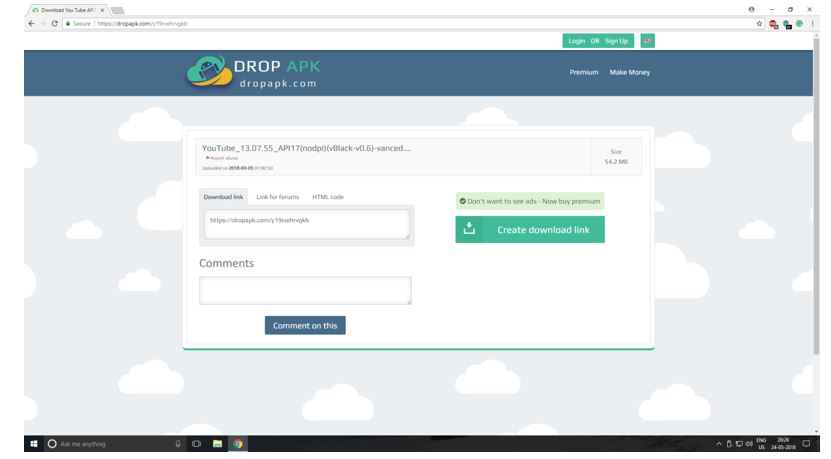Click the Comments heading
Image resolution: width=831 pixels, height=459 pixels.
click(x=226, y=263)
